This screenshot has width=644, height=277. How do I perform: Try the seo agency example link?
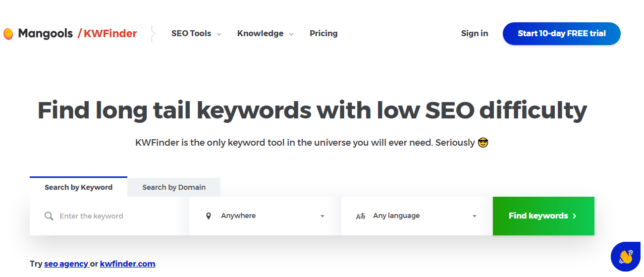tap(66, 264)
